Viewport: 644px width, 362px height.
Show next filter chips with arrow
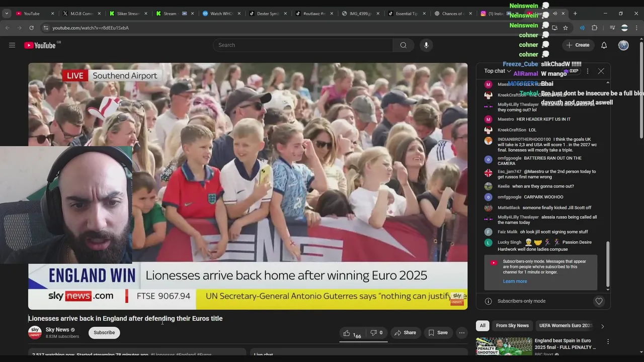pyautogui.click(x=602, y=326)
